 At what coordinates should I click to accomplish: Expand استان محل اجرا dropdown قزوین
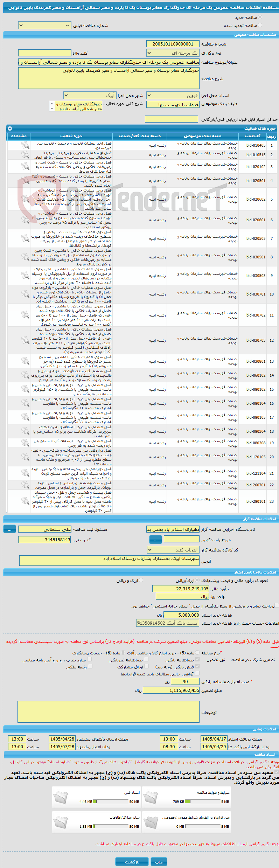173,95
